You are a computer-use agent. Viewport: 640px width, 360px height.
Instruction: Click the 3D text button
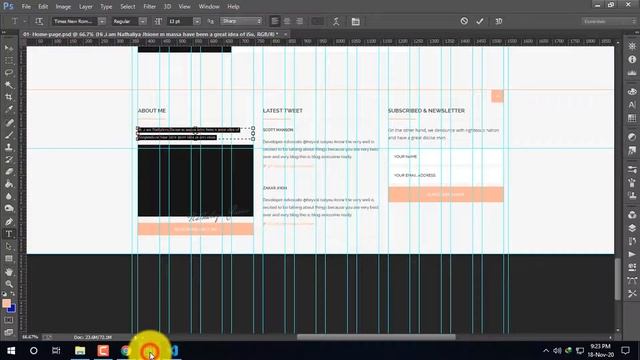(498, 21)
